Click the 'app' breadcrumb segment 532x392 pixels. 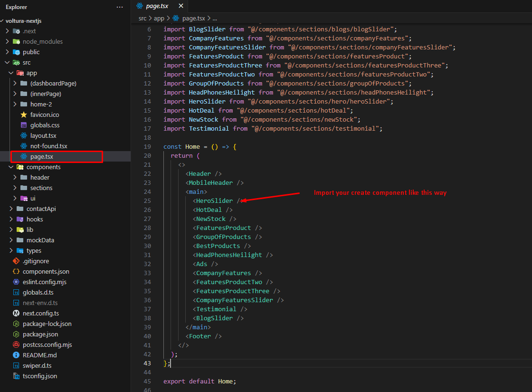click(x=159, y=18)
